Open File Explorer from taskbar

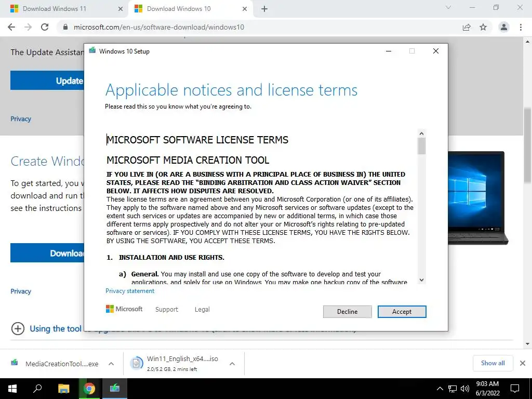63,389
